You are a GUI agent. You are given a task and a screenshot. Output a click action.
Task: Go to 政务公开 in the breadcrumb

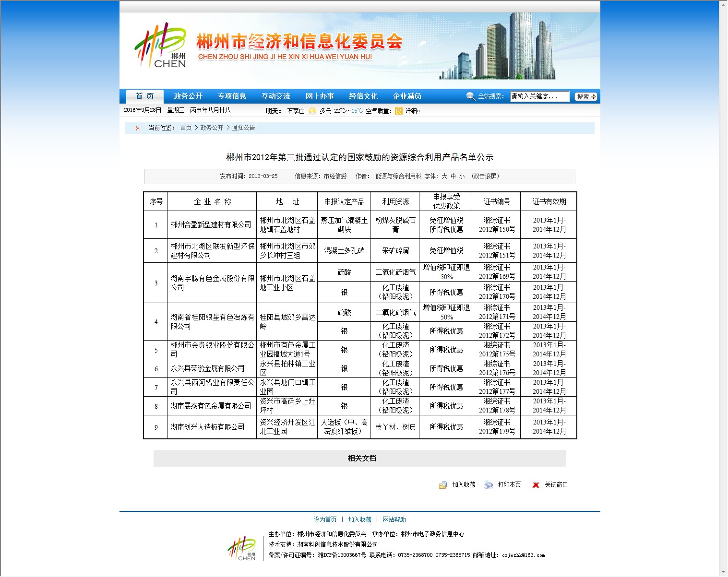pyautogui.click(x=212, y=128)
